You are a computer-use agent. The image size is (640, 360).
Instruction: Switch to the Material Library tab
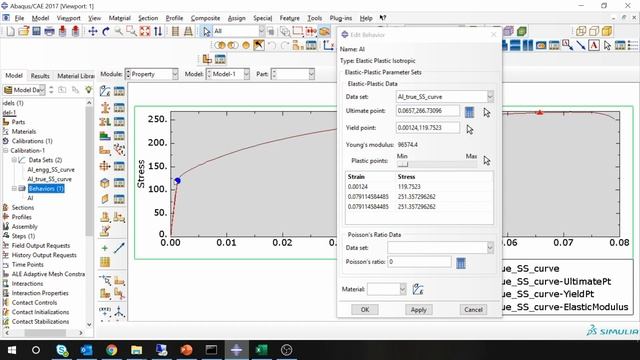coord(76,76)
